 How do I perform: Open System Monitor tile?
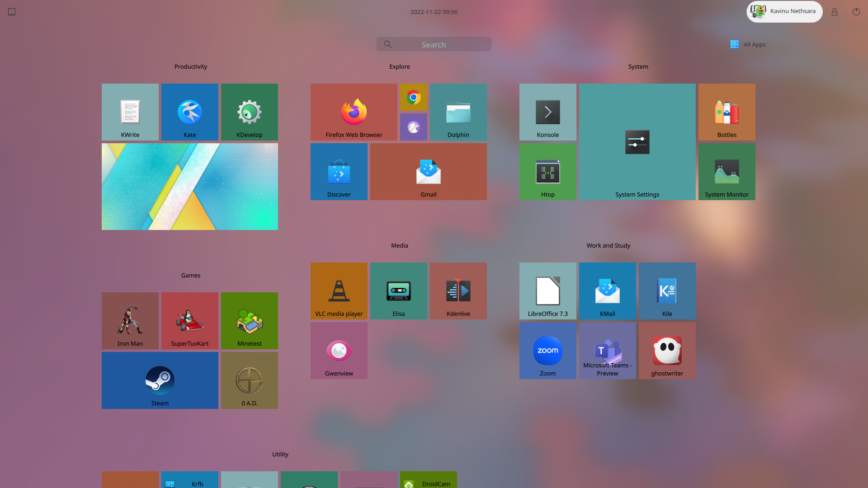pos(727,172)
